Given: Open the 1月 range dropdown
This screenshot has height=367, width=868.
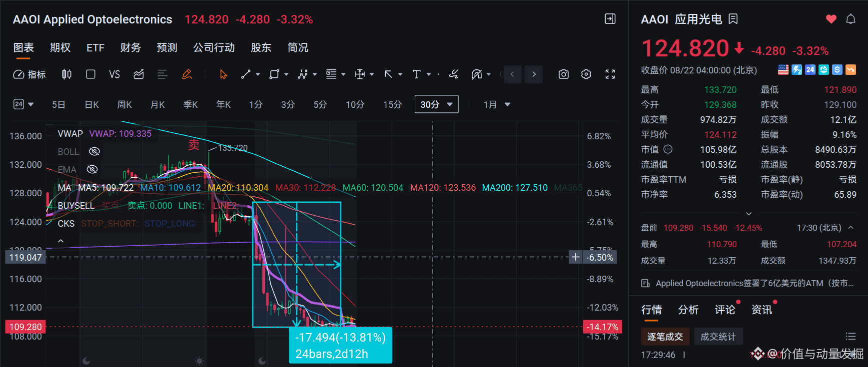Looking at the screenshot, I should (497, 104).
